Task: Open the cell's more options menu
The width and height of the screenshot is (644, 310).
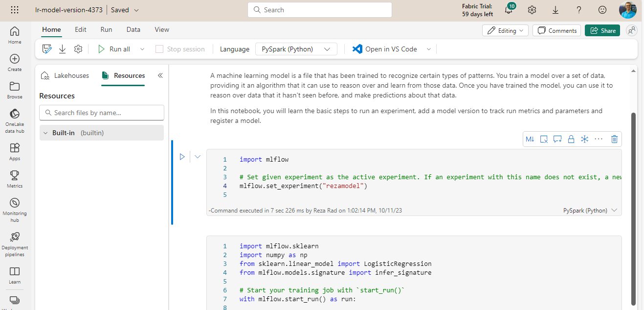Action: [x=599, y=139]
